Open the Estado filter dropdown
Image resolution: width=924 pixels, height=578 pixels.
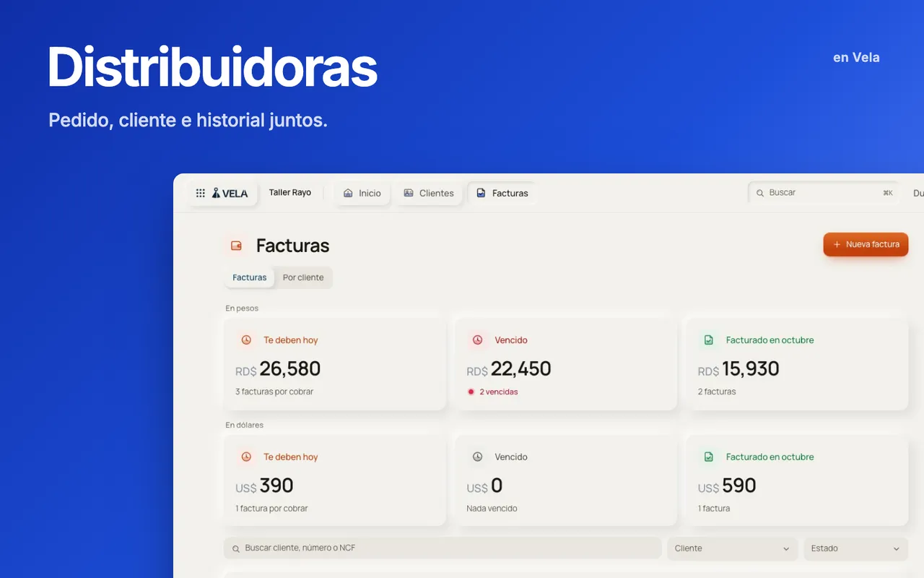coord(856,548)
